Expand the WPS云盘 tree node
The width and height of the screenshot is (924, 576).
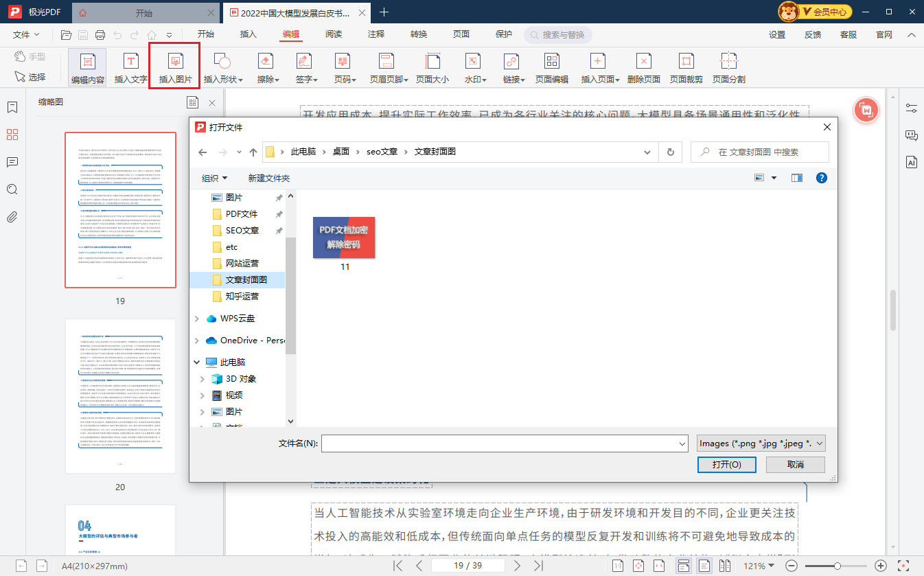(198, 319)
